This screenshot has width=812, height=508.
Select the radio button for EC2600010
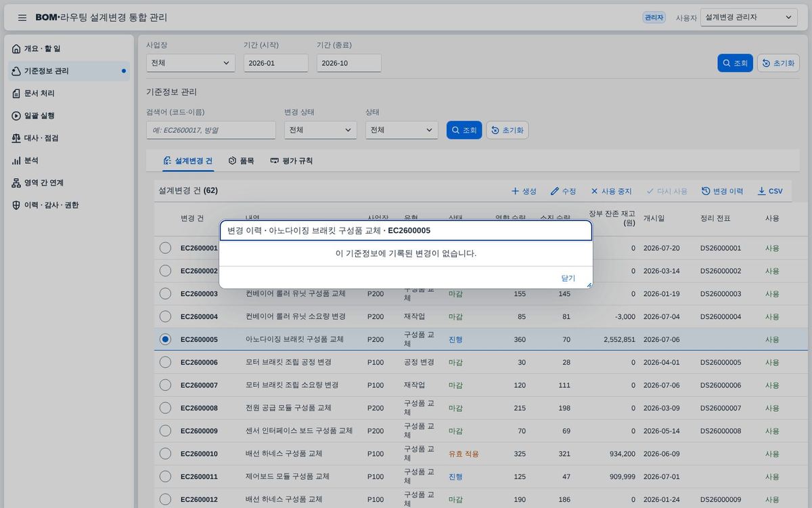coord(165,454)
